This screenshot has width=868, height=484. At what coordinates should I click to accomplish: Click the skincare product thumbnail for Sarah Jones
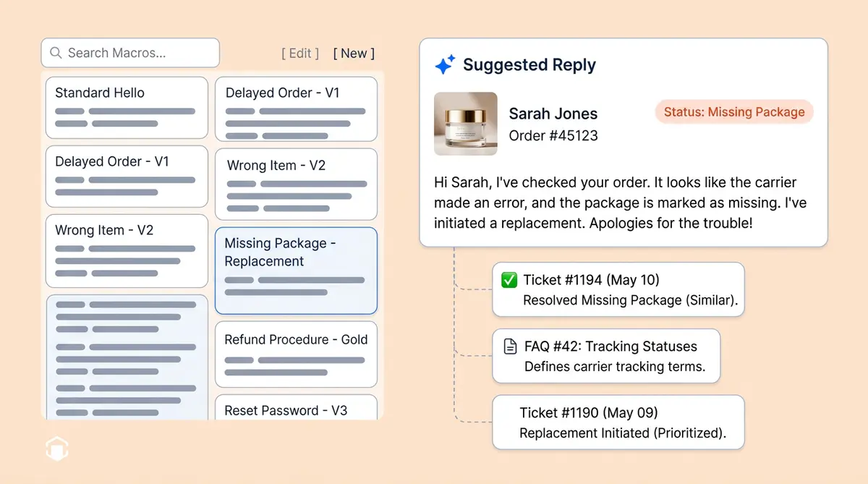tap(465, 122)
